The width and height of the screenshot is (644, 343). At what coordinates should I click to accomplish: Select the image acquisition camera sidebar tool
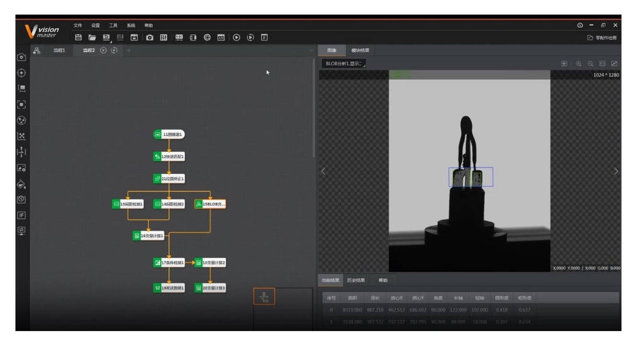click(x=21, y=57)
